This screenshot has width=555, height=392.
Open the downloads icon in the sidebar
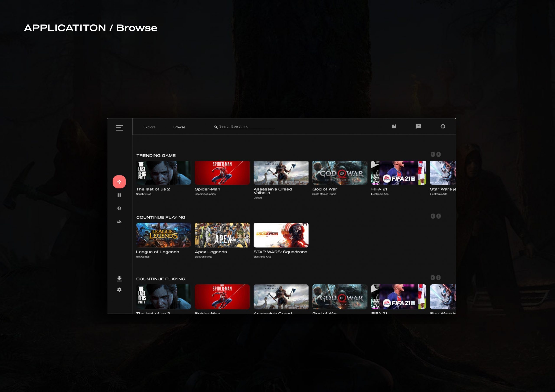(119, 279)
